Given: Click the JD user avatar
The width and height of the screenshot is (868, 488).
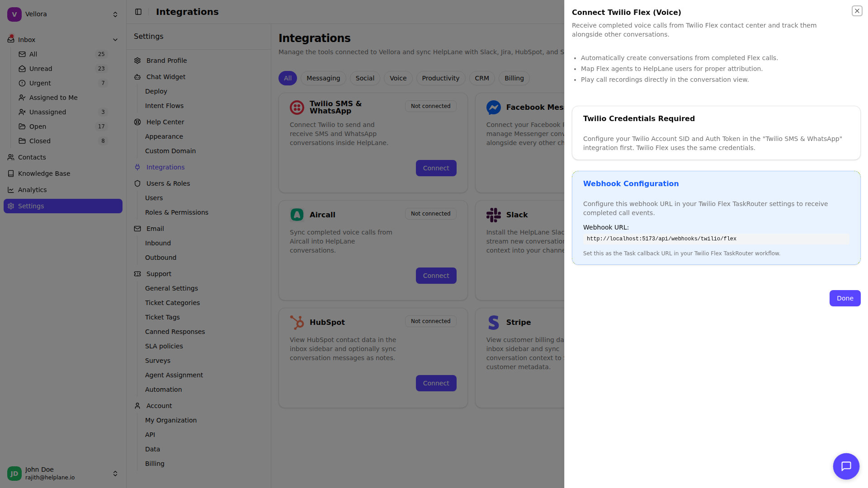Looking at the screenshot, I should coord(14,474).
